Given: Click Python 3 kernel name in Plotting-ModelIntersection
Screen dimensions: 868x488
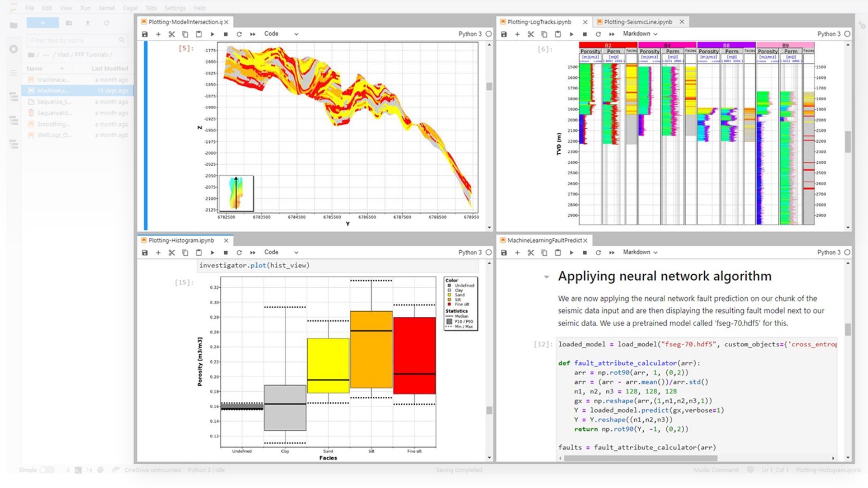Looking at the screenshot, I should 470,34.
